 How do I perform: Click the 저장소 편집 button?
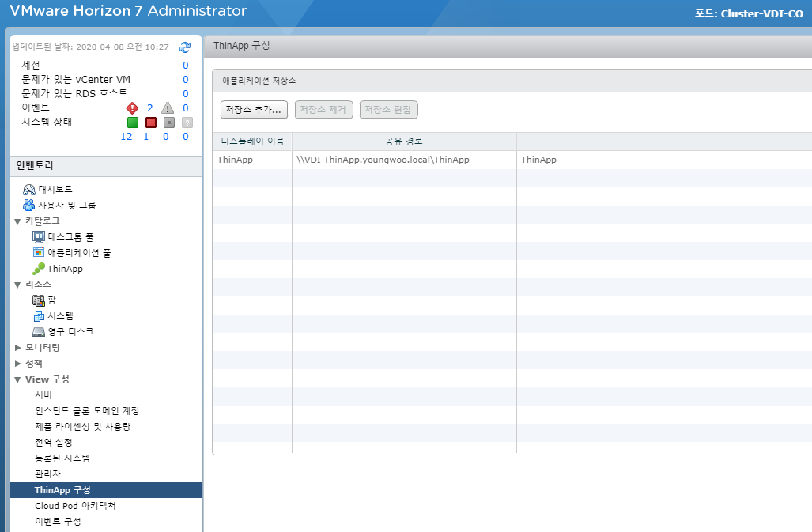[x=388, y=110]
